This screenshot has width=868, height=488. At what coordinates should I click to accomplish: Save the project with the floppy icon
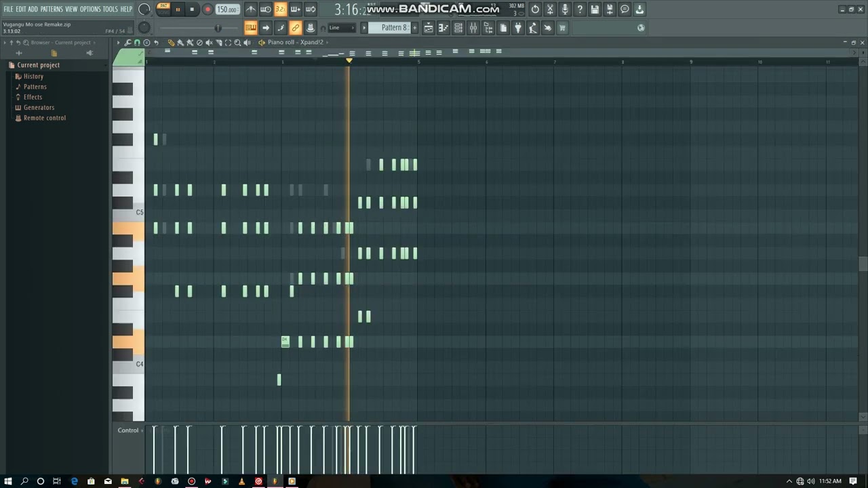595,9
